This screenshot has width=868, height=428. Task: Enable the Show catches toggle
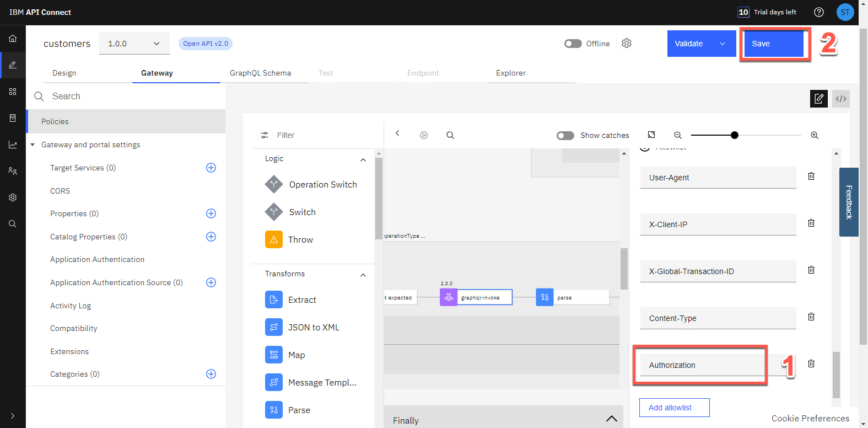[565, 136]
